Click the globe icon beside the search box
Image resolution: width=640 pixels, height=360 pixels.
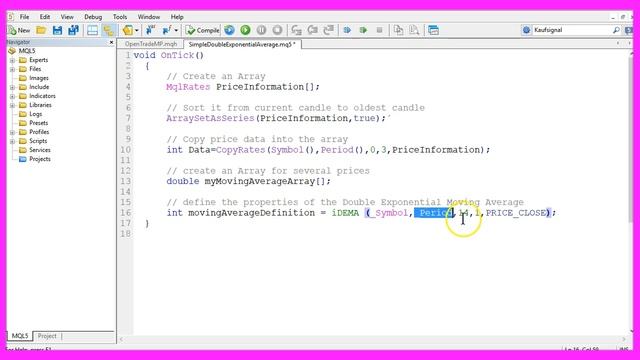pyautogui.click(x=527, y=30)
